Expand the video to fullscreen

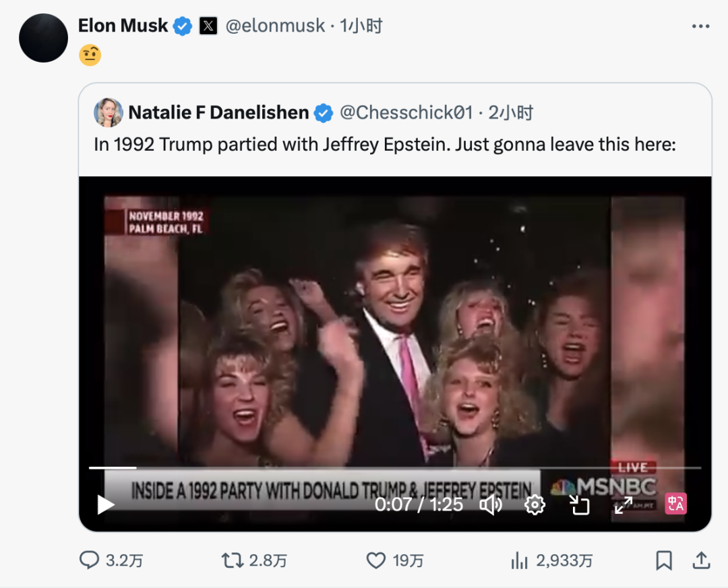point(623,504)
